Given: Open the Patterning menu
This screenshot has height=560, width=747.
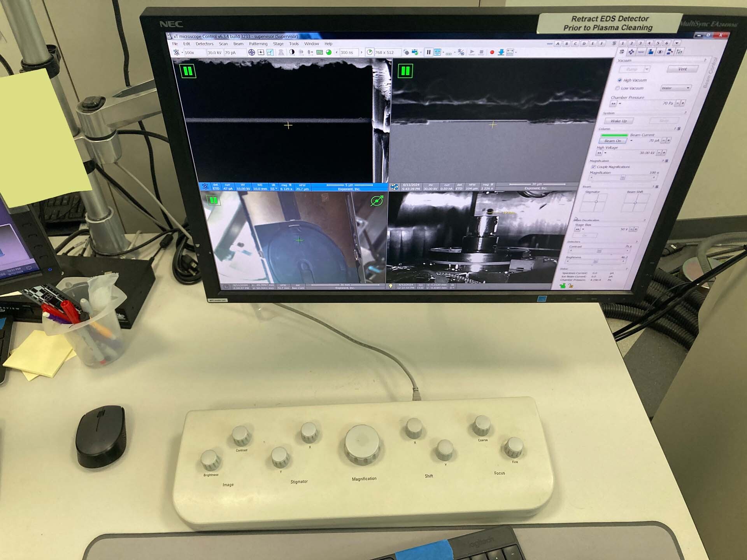Looking at the screenshot, I should (x=258, y=44).
